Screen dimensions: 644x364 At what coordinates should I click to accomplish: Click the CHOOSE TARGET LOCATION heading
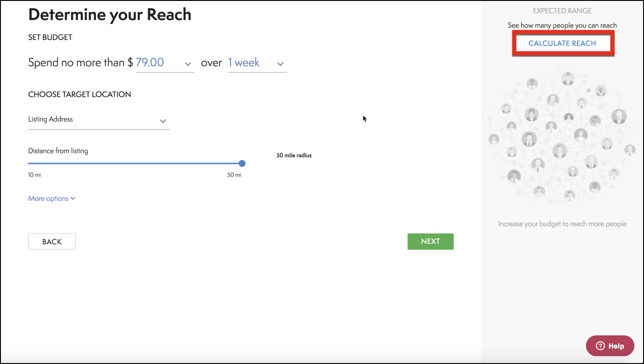[x=79, y=94]
